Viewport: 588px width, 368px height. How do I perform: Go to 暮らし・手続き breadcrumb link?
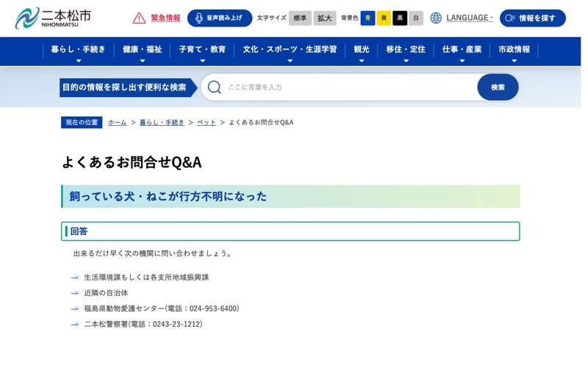pos(162,122)
